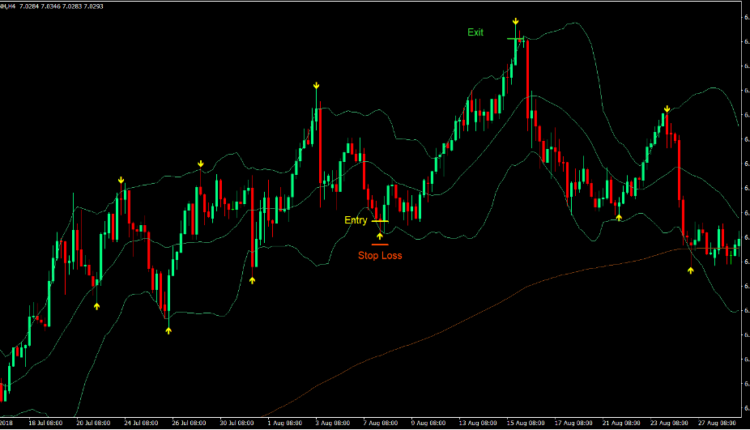Select the yellow horizontal Entry price line
Screen dimensions: 750x430
[x=380, y=221]
